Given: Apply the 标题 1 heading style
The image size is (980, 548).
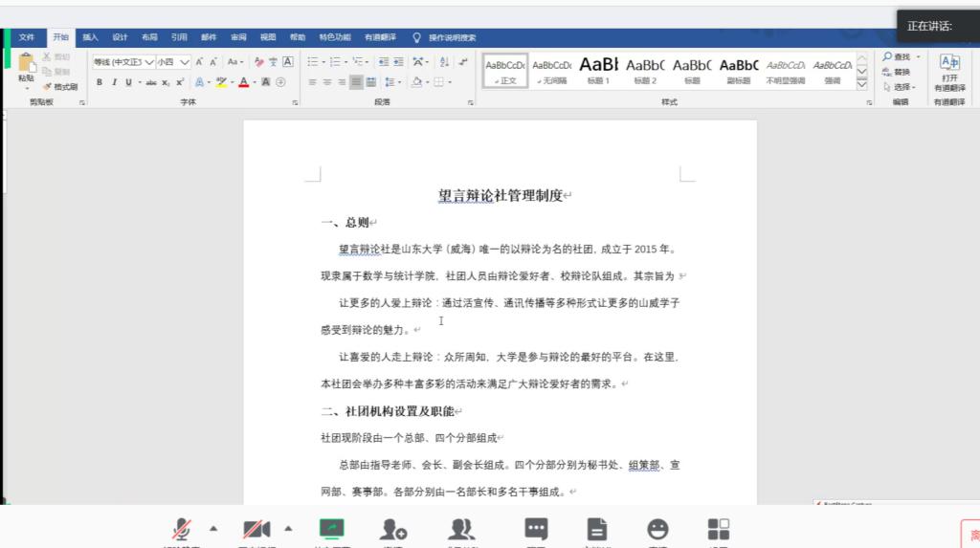Looking at the screenshot, I should 598,70.
